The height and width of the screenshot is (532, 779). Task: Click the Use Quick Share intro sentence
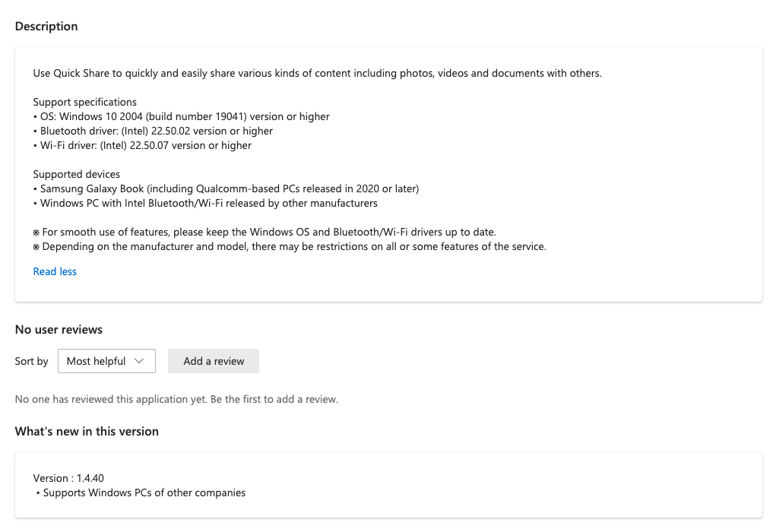click(x=317, y=73)
